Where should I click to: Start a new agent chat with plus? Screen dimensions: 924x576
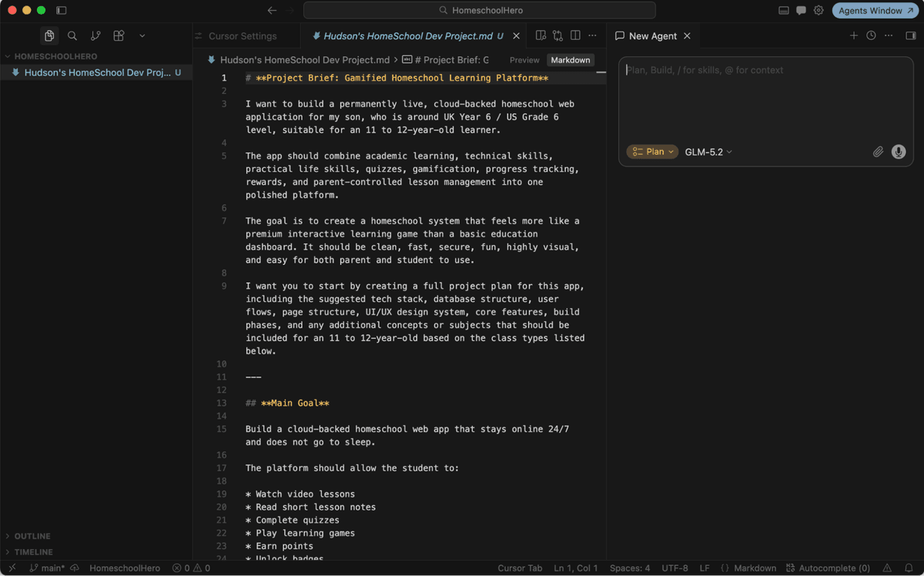tap(853, 35)
